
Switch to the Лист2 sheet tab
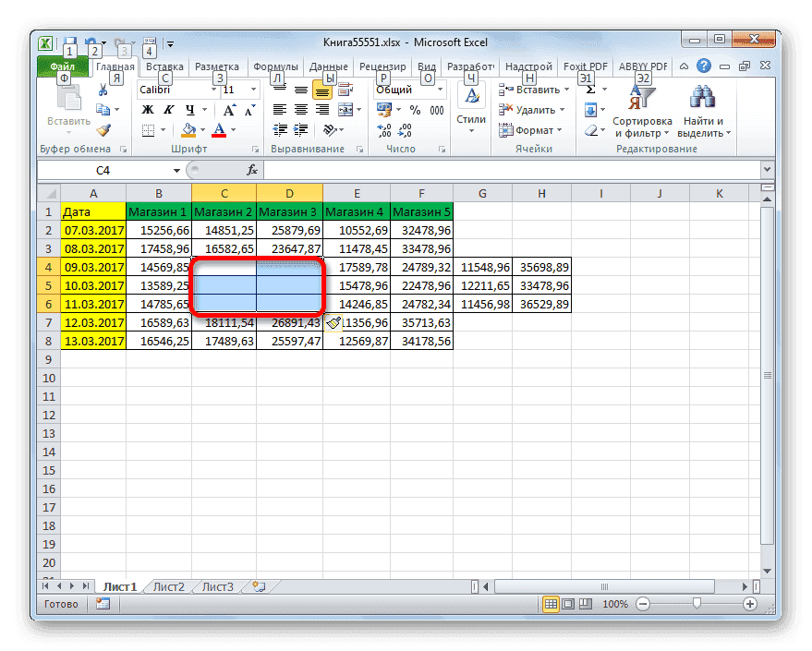[x=168, y=585]
